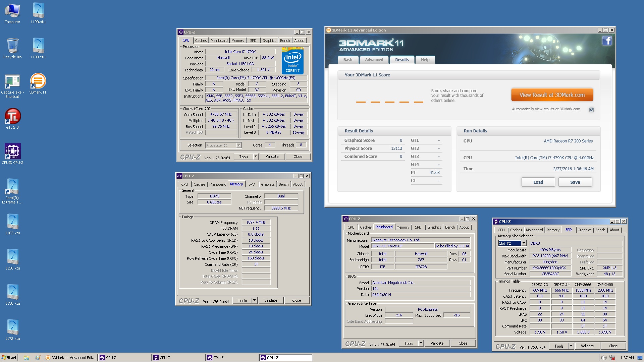This screenshot has height=362, width=644.
Task: Click the Core Speed value 4788.57 MHz
Action: coord(221,114)
